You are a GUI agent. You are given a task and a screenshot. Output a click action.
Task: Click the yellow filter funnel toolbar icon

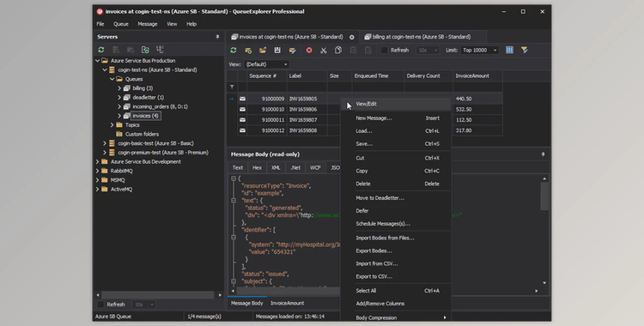525,50
